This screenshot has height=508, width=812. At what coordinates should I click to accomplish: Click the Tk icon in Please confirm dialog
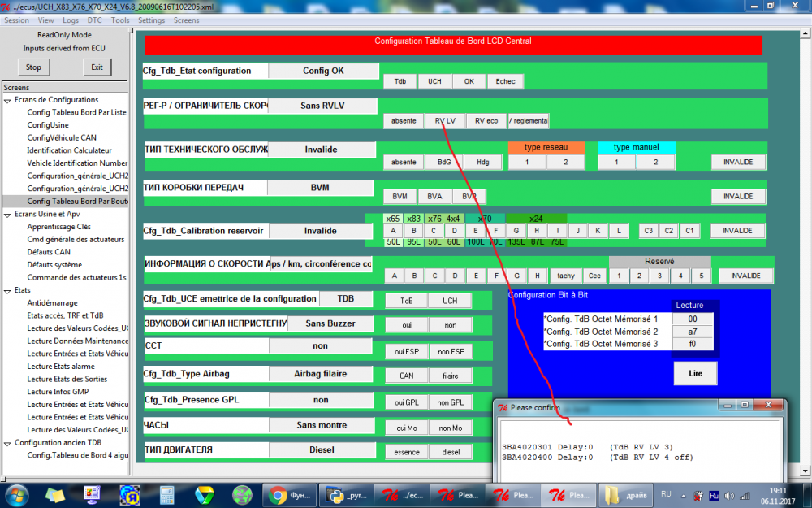click(x=503, y=407)
